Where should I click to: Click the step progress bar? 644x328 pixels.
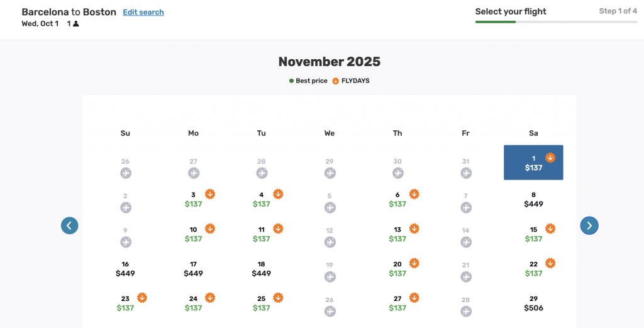[556, 22]
